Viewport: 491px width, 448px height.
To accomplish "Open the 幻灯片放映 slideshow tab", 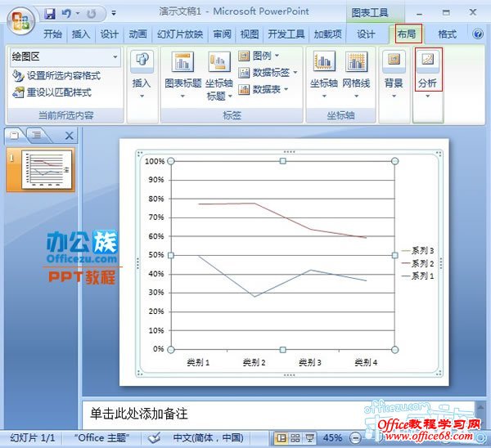I will click(181, 34).
